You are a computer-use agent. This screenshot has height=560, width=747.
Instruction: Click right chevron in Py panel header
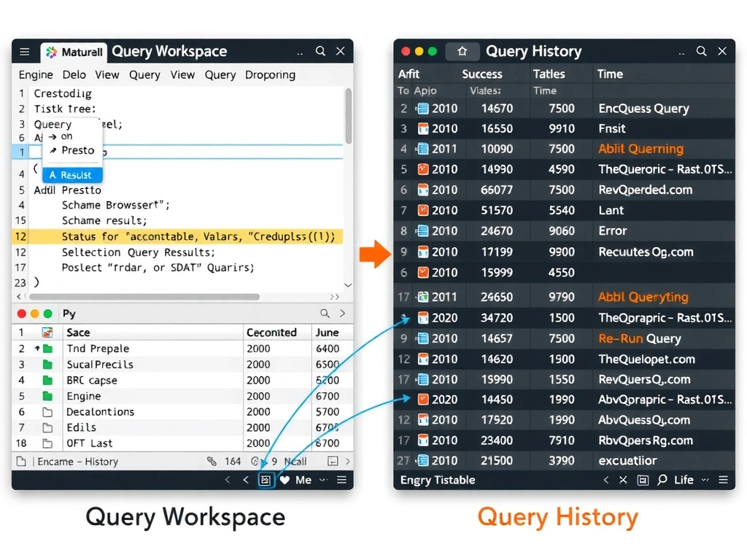pos(343,314)
